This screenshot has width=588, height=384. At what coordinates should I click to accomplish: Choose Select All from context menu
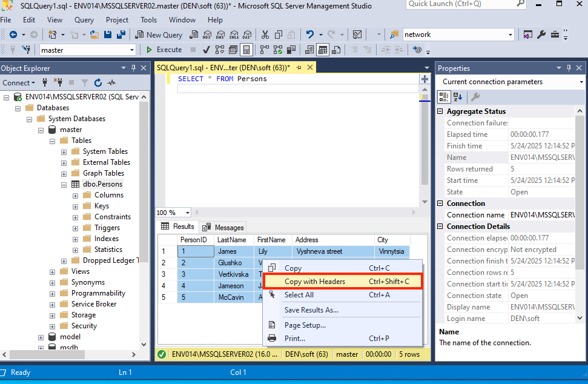343,295
